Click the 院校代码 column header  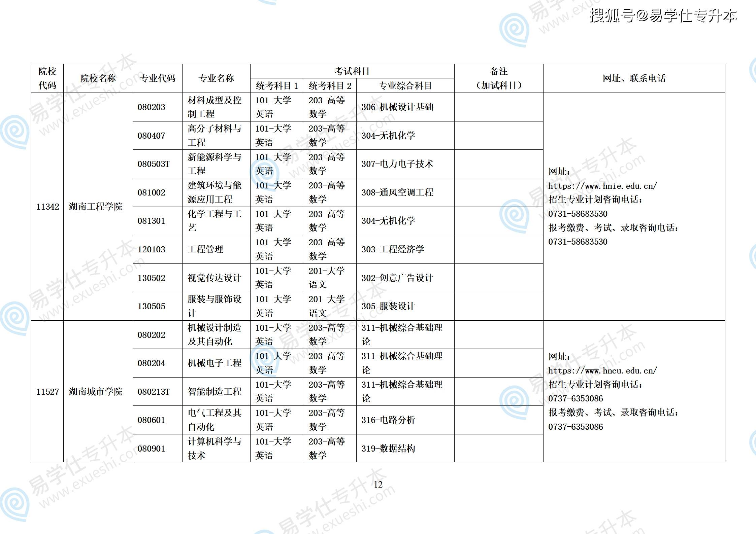47,78
